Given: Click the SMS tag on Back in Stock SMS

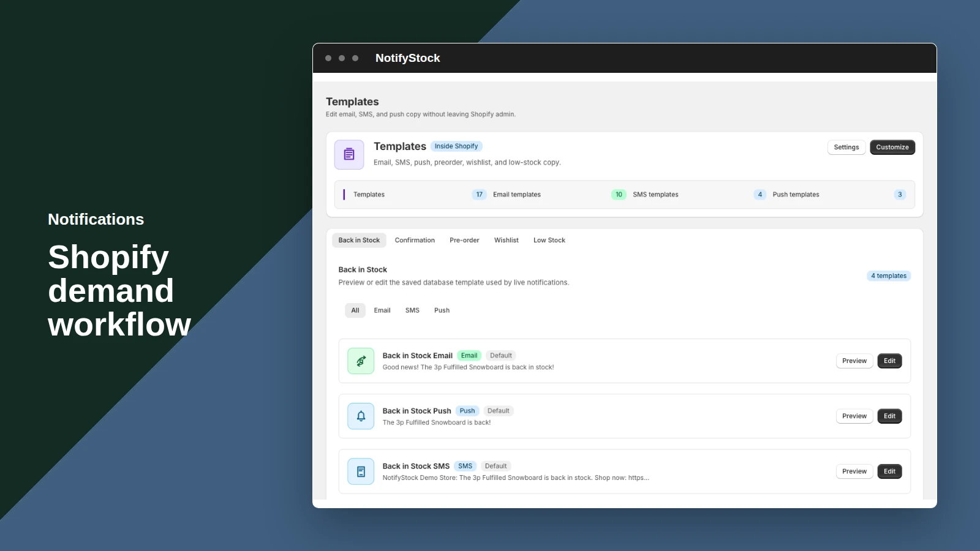Looking at the screenshot, I should 466,466.
